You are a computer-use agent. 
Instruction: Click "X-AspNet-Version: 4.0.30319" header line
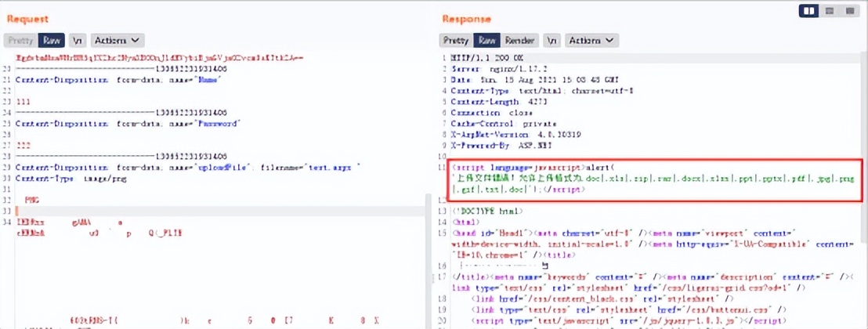coord(515,135)
